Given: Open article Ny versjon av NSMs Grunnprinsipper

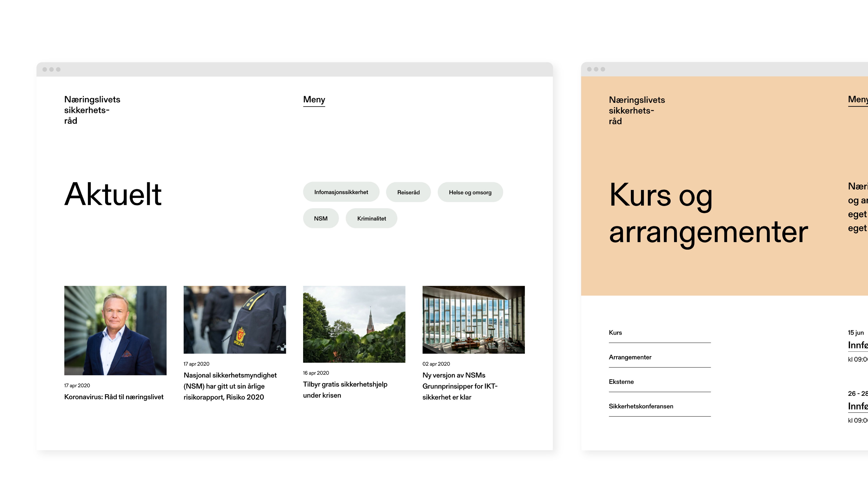Looking at the screenshot, I should (460, 386).
